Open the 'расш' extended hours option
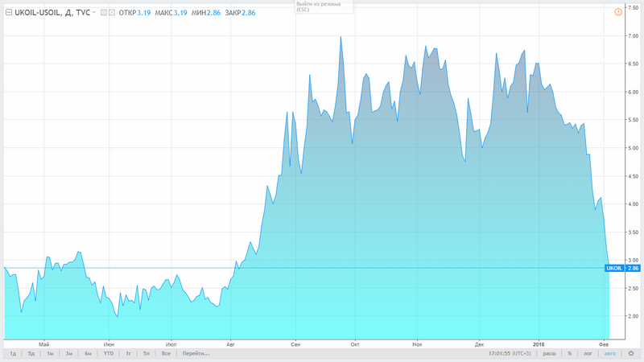Viewport: 644px width, 362px height. [x=548, y=353]
